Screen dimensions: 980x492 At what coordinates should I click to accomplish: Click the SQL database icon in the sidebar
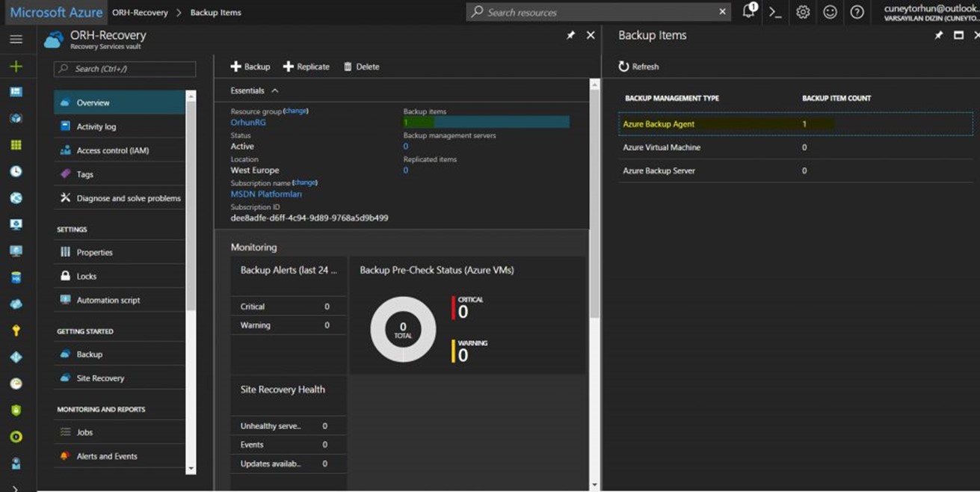click(x=16, y=277)
